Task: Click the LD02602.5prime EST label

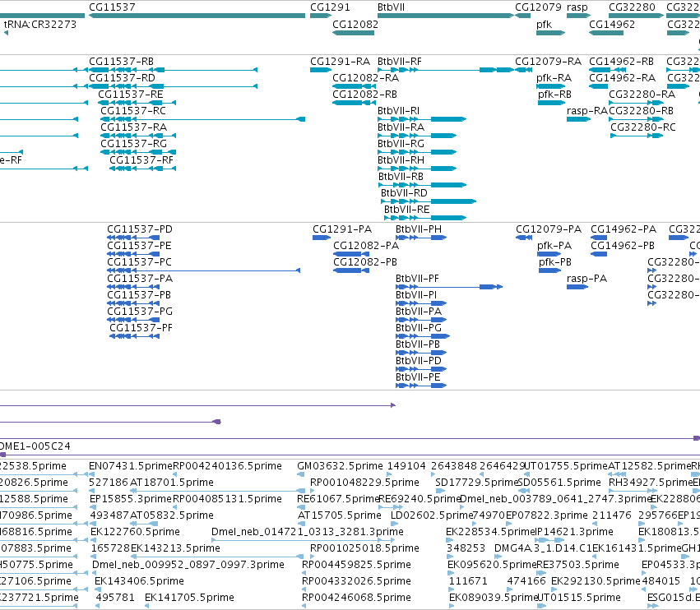Action: (431, 515)
